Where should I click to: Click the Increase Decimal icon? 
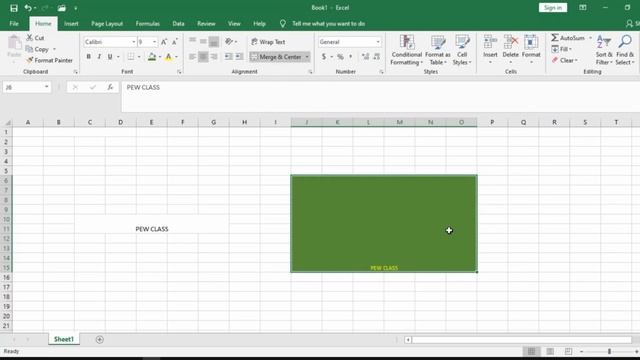click(365, 57)
